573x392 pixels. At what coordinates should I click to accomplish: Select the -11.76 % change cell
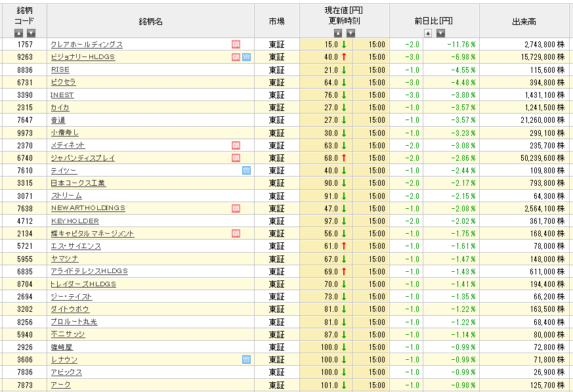pos(451,44)
